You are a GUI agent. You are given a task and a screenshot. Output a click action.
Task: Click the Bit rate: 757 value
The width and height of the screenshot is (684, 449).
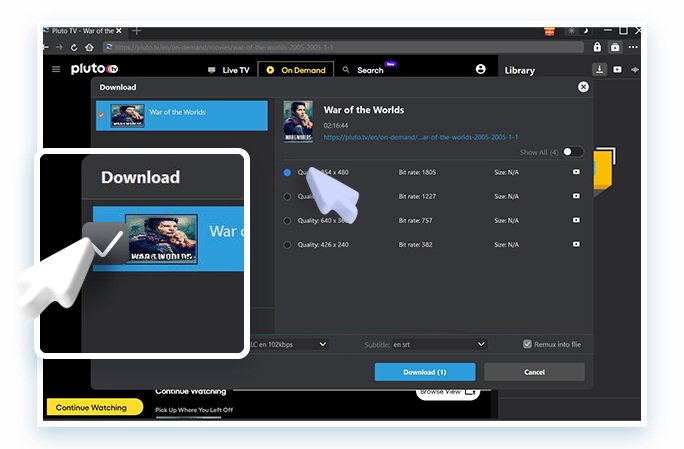pos(415,220)
